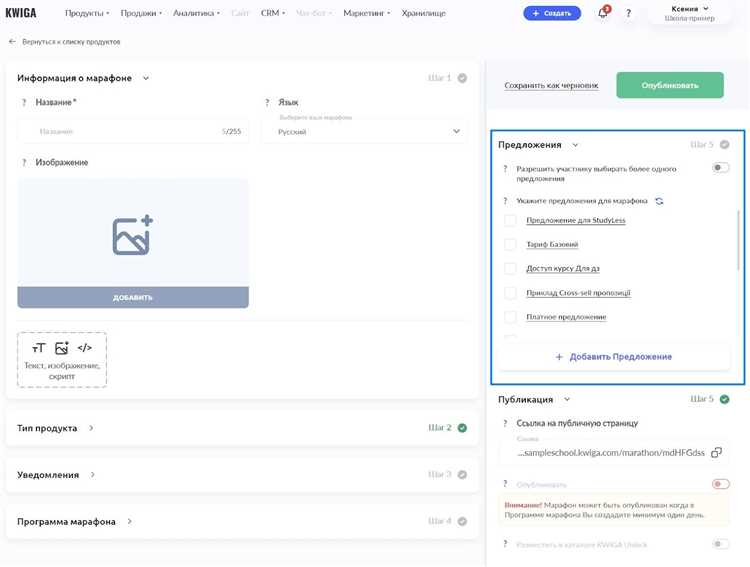Click step 4 status check icon

tap(462, 521)
